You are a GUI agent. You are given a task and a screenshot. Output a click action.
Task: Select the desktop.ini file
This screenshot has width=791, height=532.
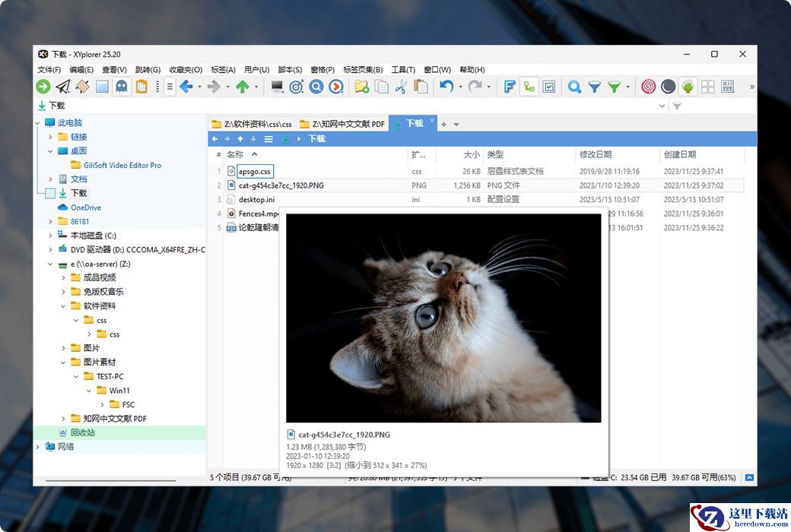256,200
